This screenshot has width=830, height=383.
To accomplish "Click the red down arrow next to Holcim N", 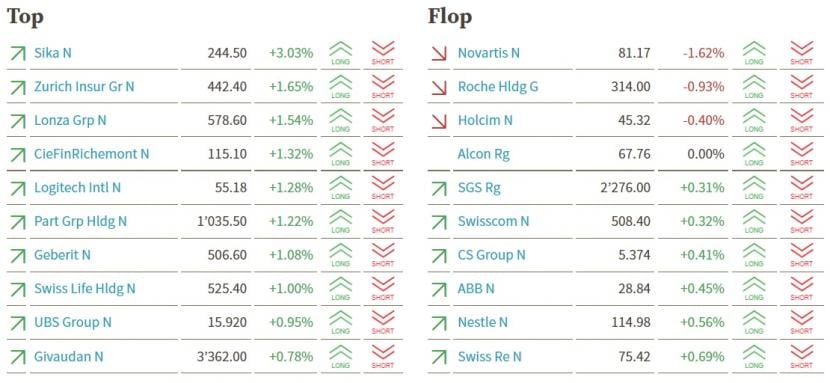I will [439, 121].
